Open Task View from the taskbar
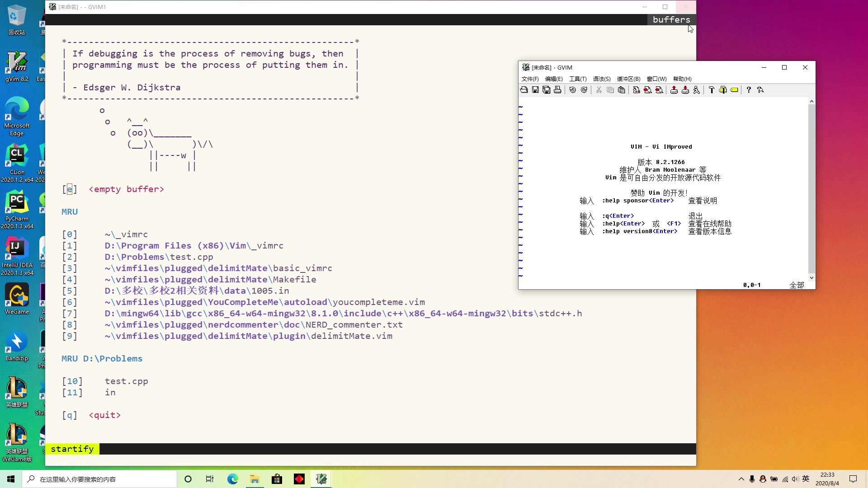 210,479
